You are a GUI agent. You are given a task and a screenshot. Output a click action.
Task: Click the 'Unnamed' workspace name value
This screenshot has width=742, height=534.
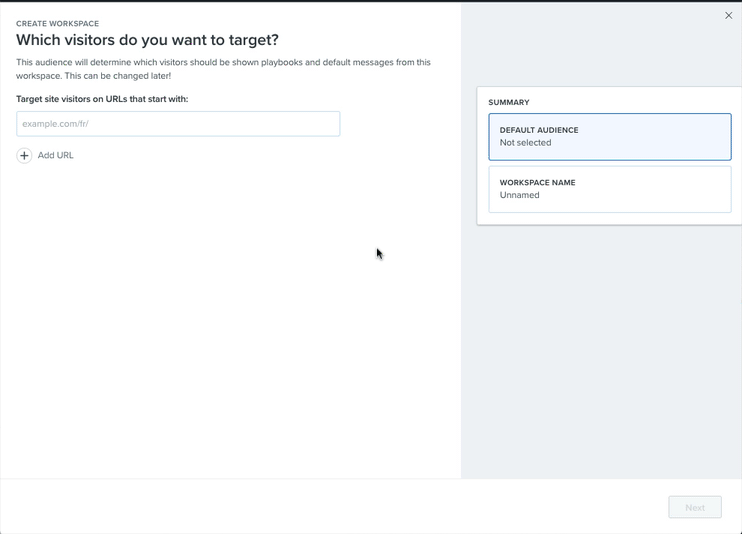coord(520,195)
